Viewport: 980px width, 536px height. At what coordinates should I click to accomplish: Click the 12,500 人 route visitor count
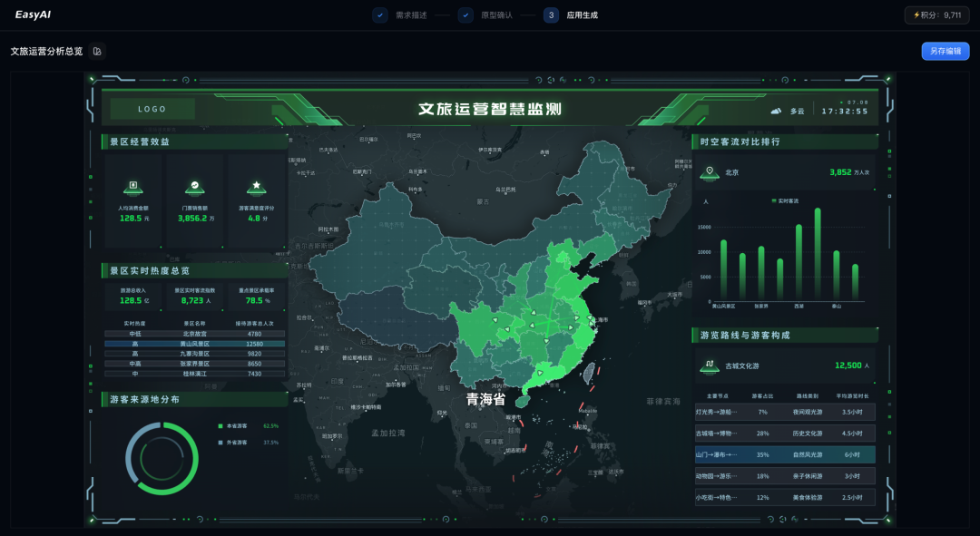click(852, 365)
